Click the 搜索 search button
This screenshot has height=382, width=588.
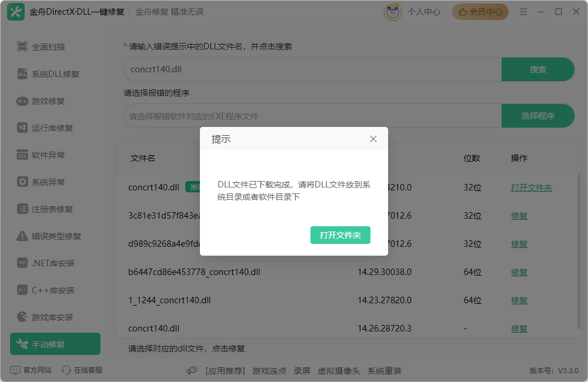(x=538, y=69)
